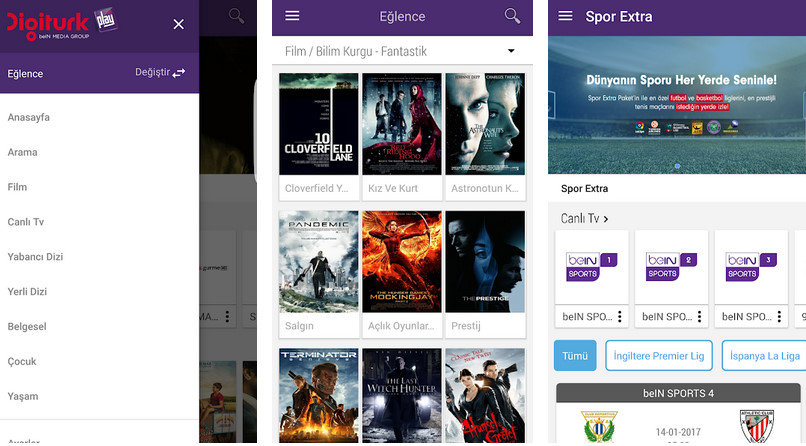Click the Spor Extra section label below banner
This screenshot has width=806, height=446.
(584, 189)
